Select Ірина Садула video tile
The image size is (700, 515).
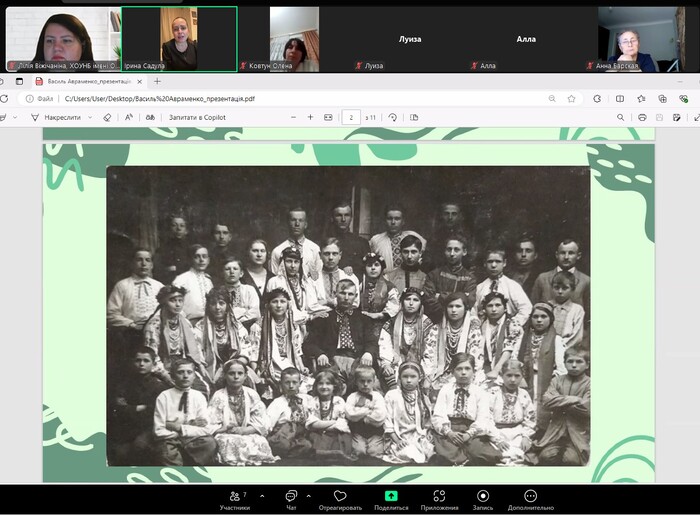(x=179, y=39)
